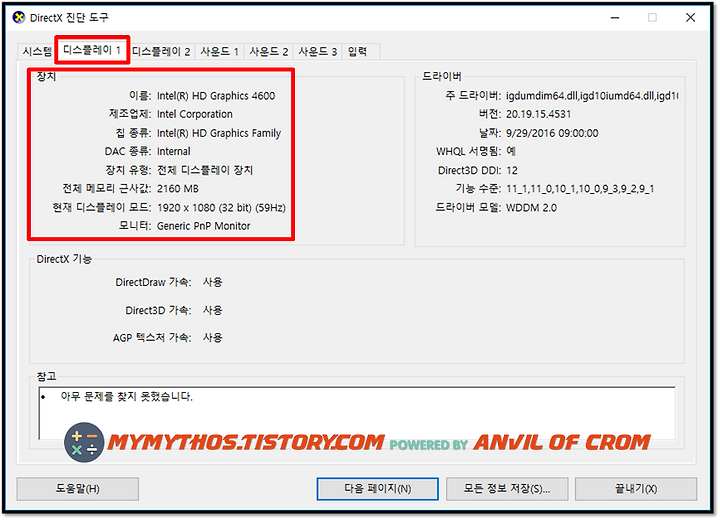Click the igdumdim64.dll main driver value

coord(592,96)
